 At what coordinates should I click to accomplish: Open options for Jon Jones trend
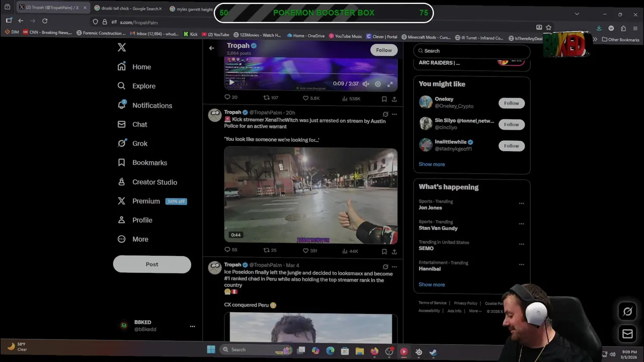[521, 204]
